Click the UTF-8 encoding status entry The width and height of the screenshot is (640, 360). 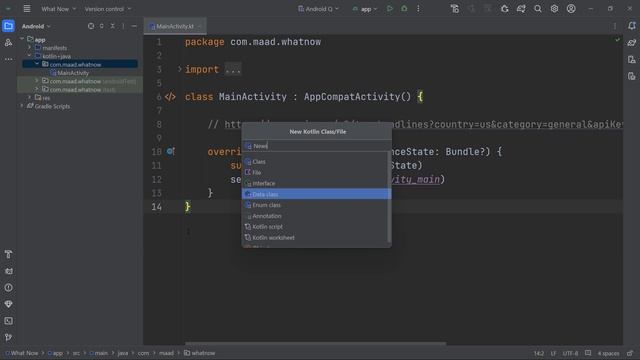click(x=570, y=353)
